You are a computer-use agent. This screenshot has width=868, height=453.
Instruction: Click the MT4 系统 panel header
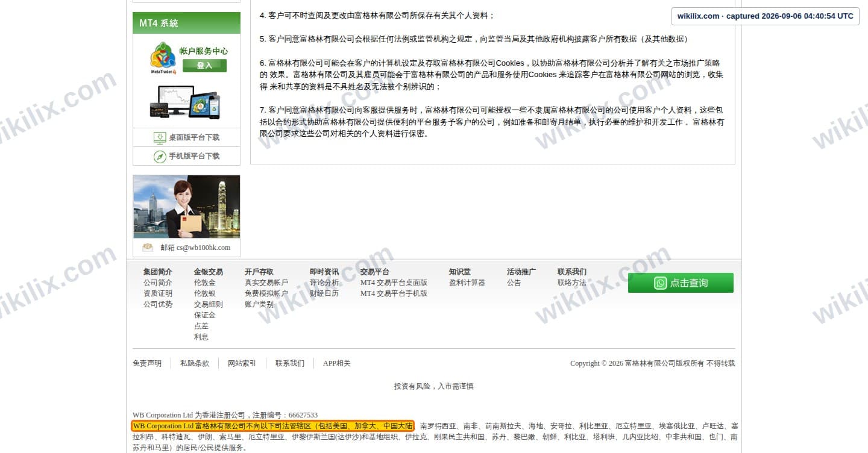point(186,23)
